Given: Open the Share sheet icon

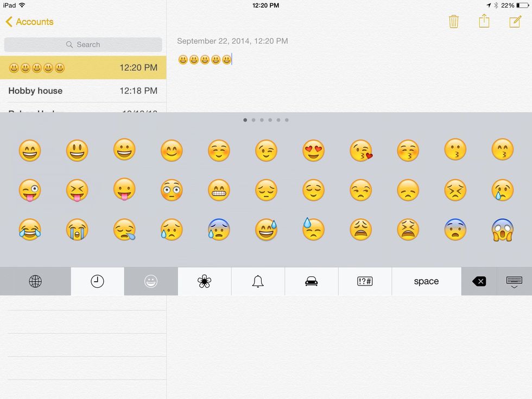Looking at the screenshot, I should [x=485, y=22].
